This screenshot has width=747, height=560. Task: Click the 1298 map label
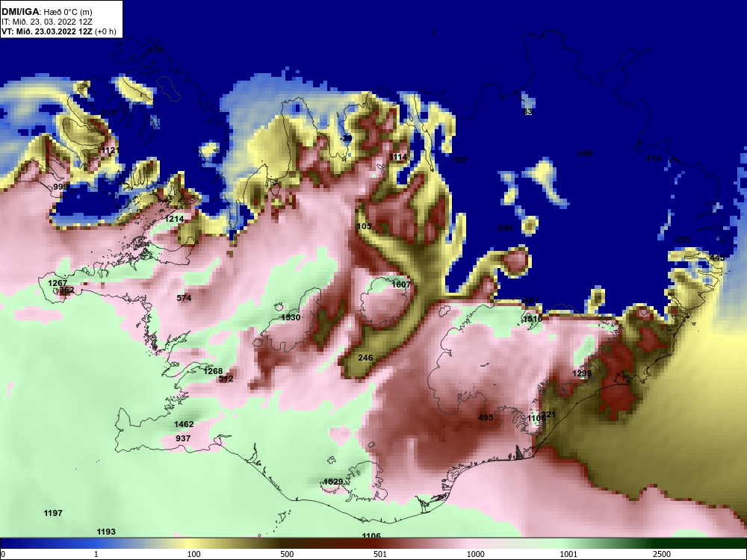pos(582,374)
